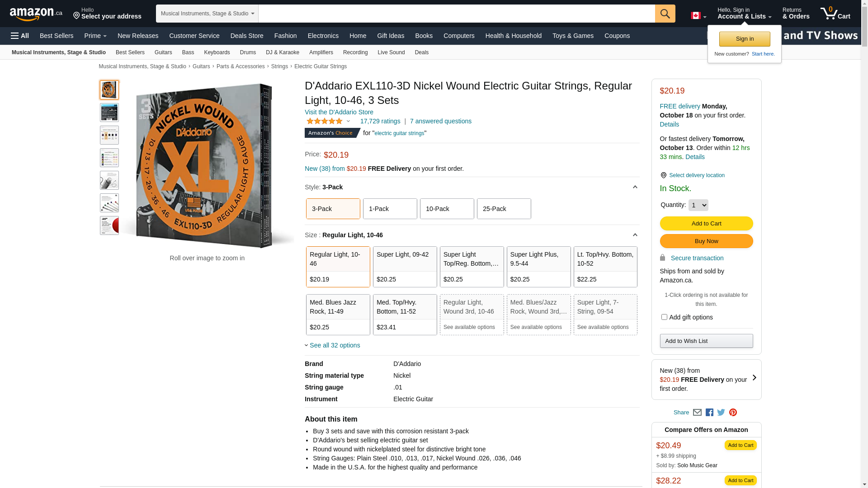Expand See all 32 options
Image resolution: width=868 pixels, height=488 pixels.
tap(335, 345)
